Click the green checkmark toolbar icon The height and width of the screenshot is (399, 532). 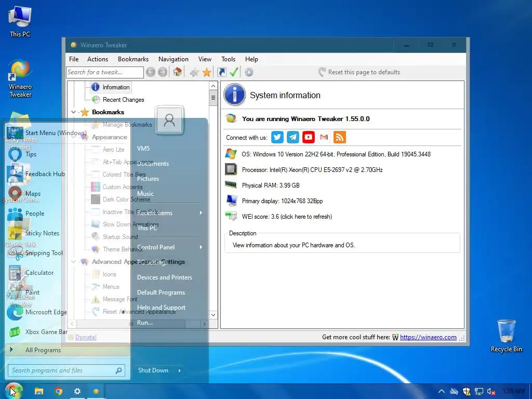click(x=234, y=72)
